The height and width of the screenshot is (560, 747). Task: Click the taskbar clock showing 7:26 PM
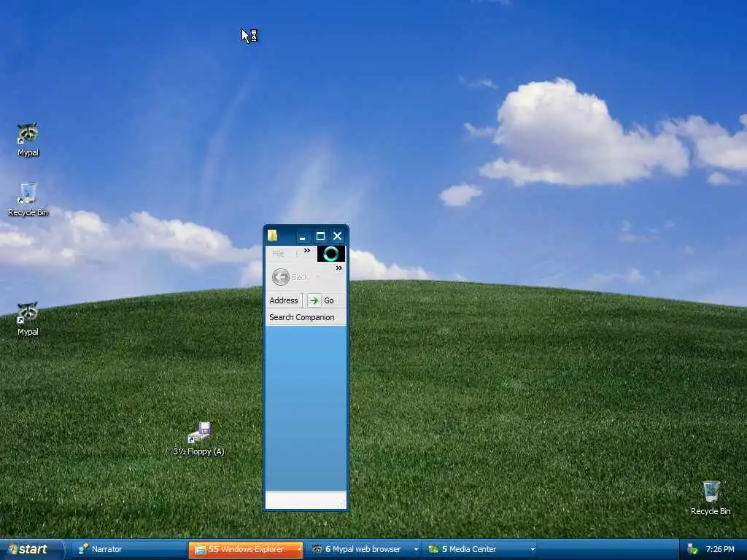point(720,550)
